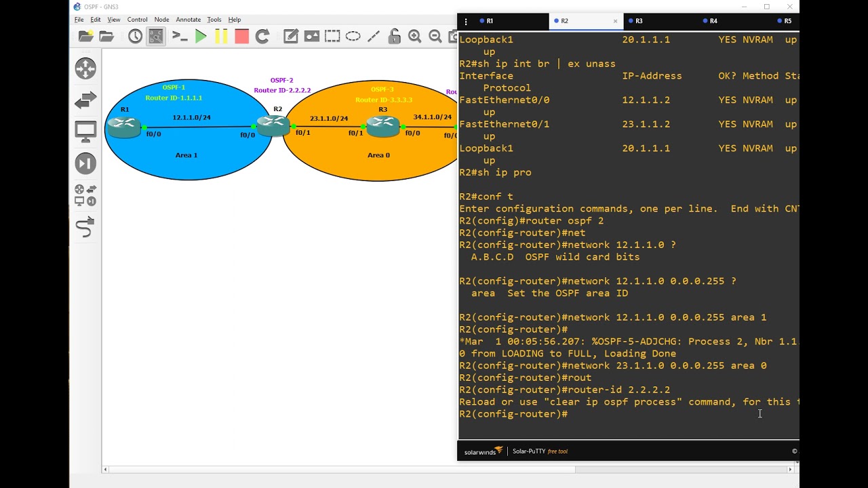Browse switches in device sidebar
868x488 pixels.
85,100
